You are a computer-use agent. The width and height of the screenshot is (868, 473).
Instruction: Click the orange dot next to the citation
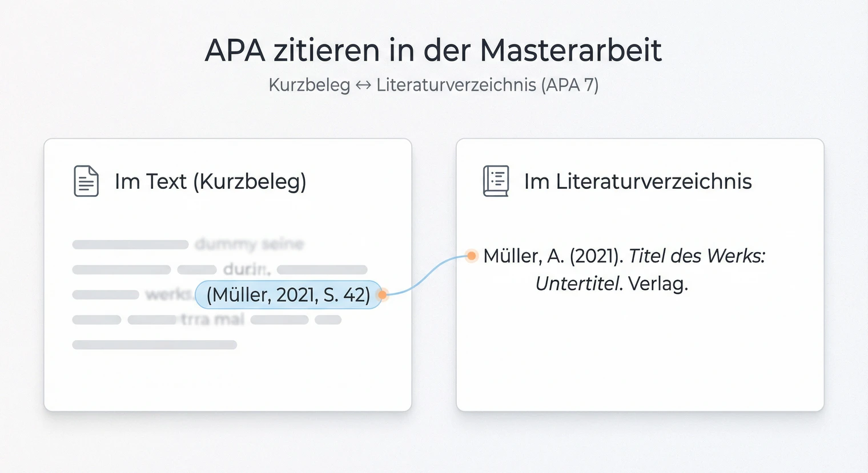[x=382, y=295]
